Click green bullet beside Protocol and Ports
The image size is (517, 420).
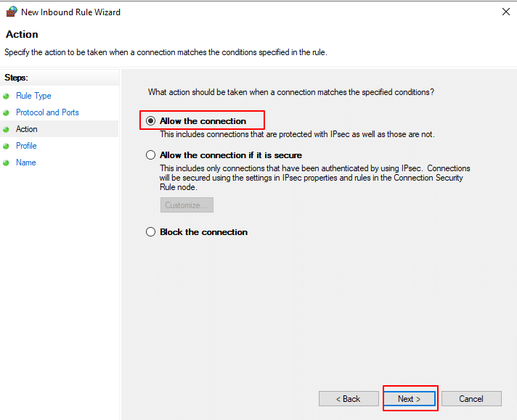tap(7, 112)
